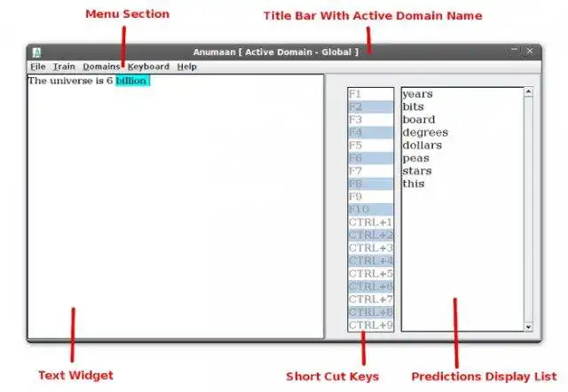Select the 'this' prediction

pyautogui.click(x=414, y=184)
